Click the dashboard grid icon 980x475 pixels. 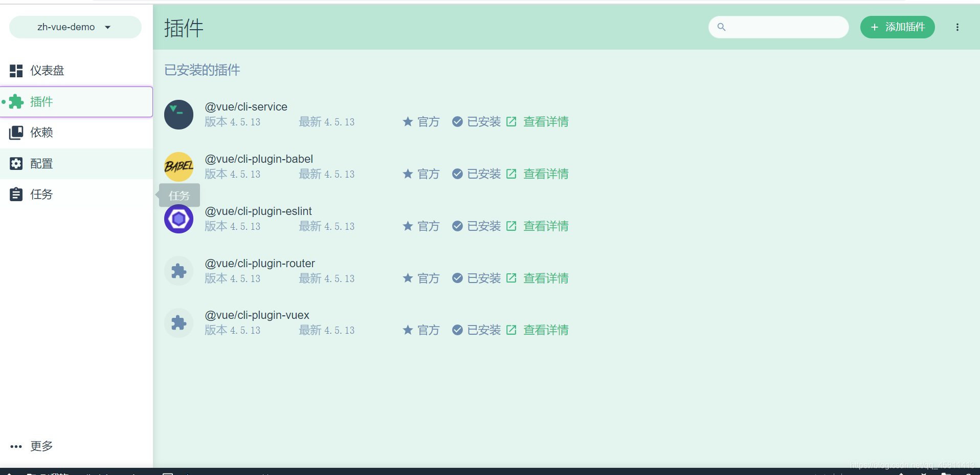(x=16, y=71)
